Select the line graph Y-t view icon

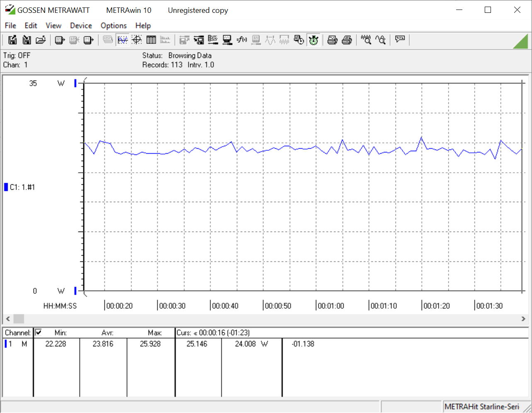coord(123,40)
